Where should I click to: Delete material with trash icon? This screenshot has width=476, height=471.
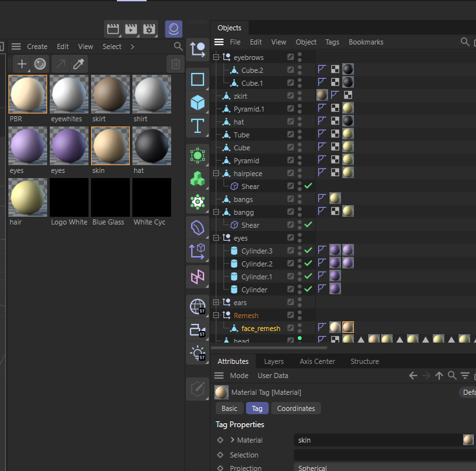tap(176, 64)
